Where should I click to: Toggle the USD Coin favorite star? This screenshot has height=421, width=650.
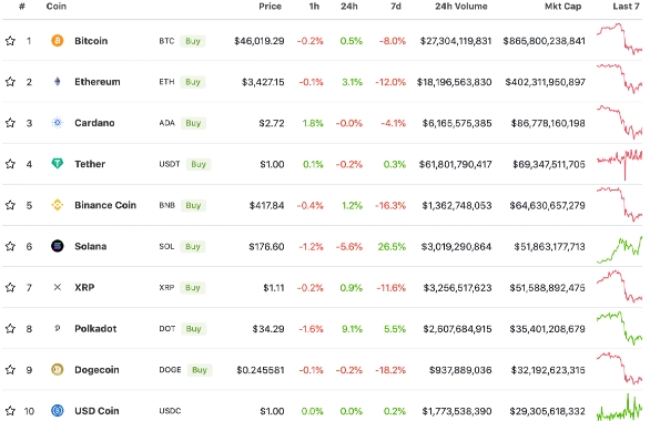pos(10,411)
